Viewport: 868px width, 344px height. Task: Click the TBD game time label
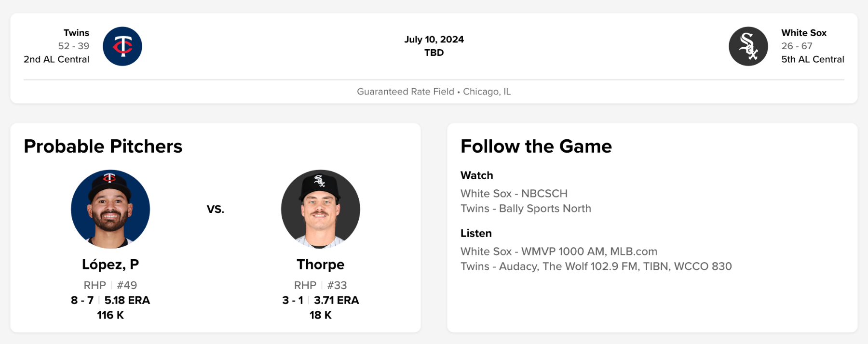click(434, 53)
